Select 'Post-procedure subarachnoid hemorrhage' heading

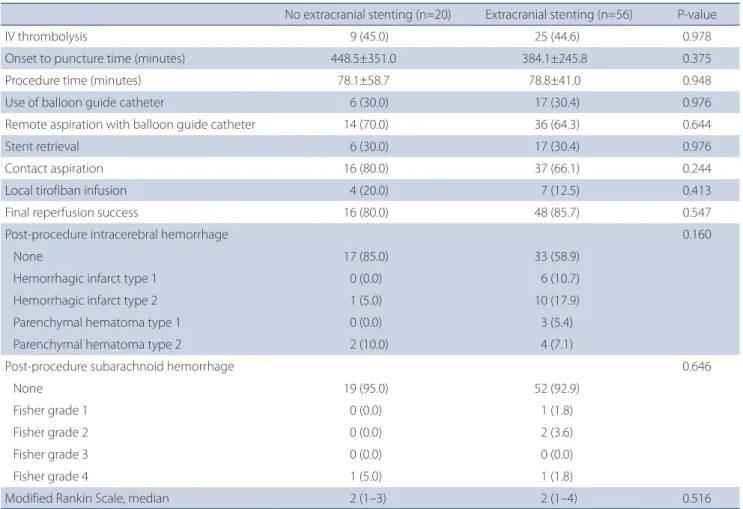pyautogui.click(x=119, y=367)
